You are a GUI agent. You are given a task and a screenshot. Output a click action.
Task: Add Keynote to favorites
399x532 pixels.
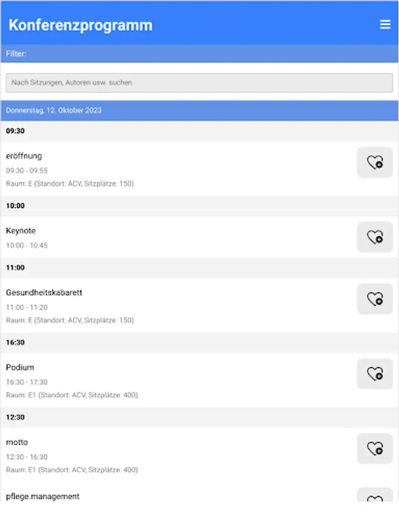tap(375, 237)
